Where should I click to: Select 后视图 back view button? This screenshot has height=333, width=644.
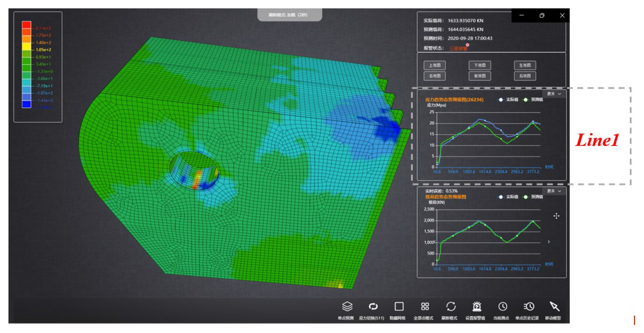[x=525, y=76]
